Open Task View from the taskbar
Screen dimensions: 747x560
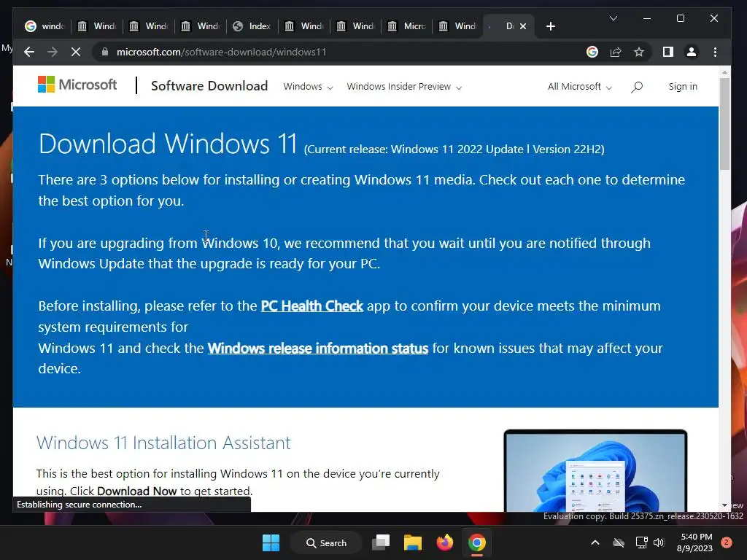pyautogui.click(x=381, y=542)
